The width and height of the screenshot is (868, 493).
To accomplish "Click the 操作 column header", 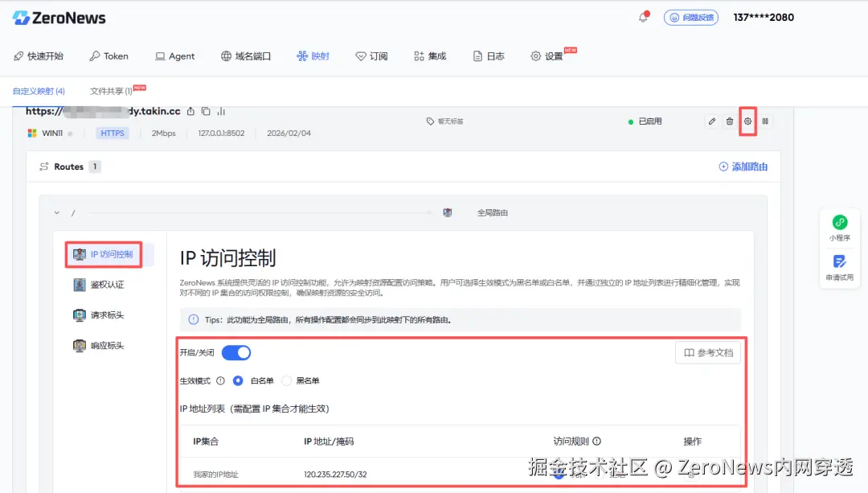I will click(x=693, y=442).
